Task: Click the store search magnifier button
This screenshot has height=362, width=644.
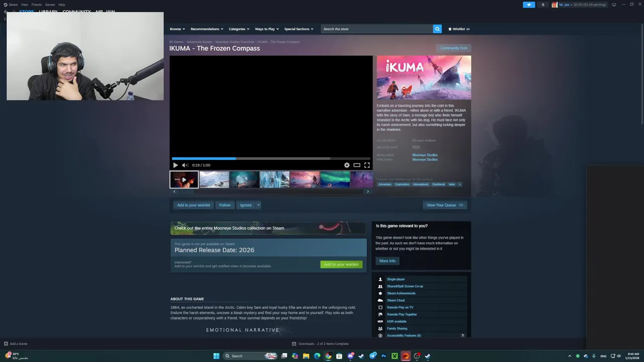Action: (x=437, y=29)
